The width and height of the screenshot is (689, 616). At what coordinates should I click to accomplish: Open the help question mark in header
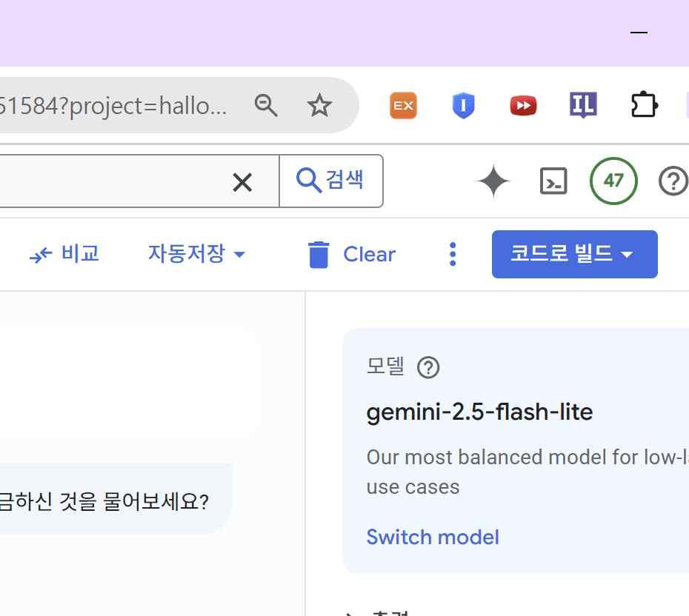click(673, 181)
